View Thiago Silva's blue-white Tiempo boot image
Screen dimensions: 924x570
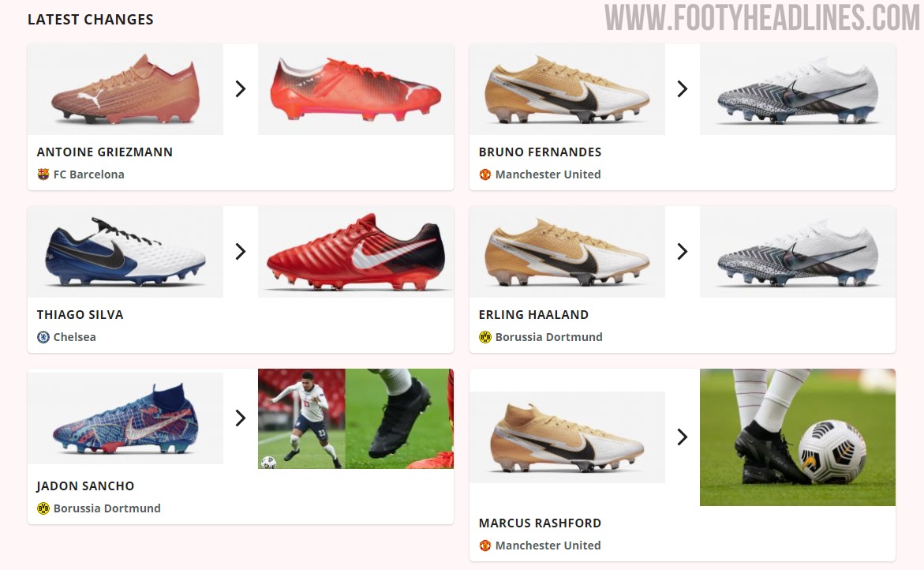pos(125,252)
